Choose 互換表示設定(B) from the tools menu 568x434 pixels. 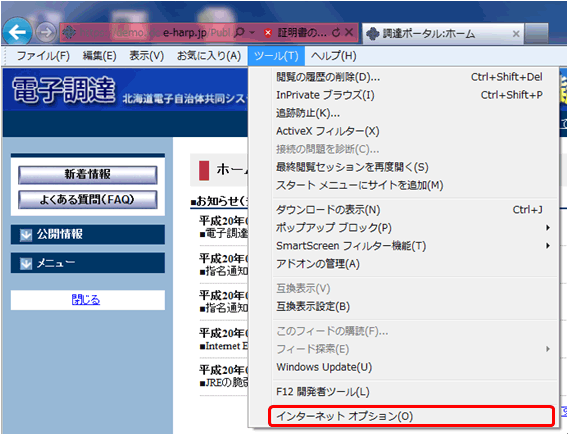click(313, 306)
